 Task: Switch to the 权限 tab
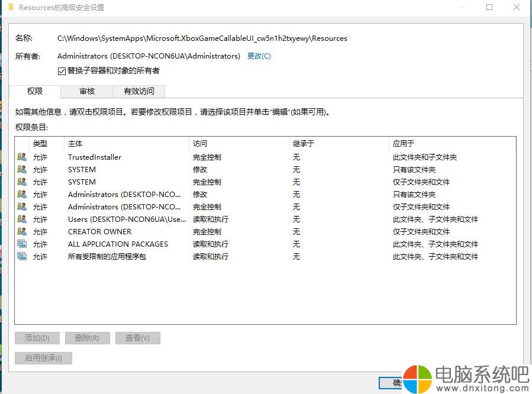coord(34,91)
